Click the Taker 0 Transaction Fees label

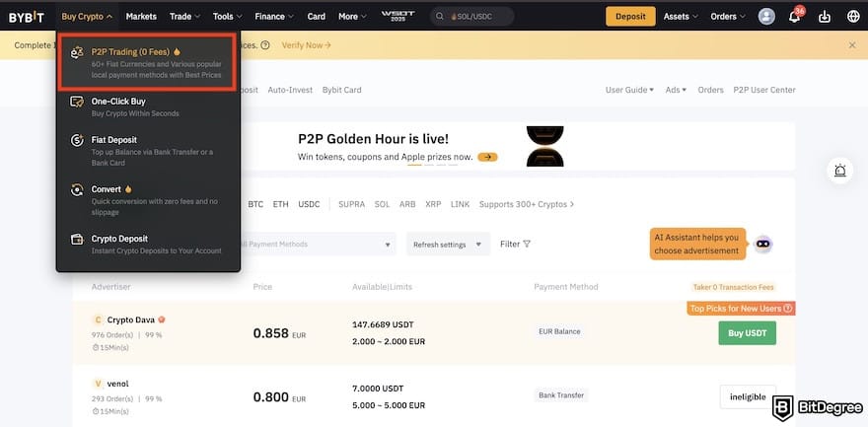[733, 287]
